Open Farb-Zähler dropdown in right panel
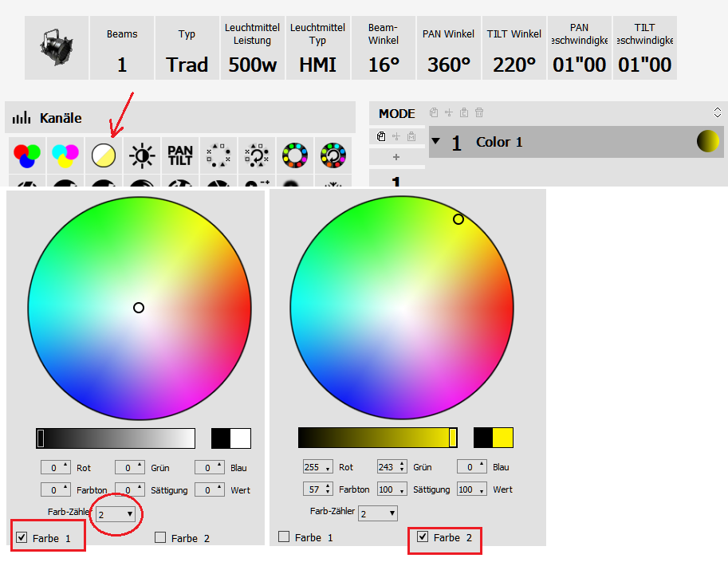Viewport: 728px width, 562px height. coord(378,513)
